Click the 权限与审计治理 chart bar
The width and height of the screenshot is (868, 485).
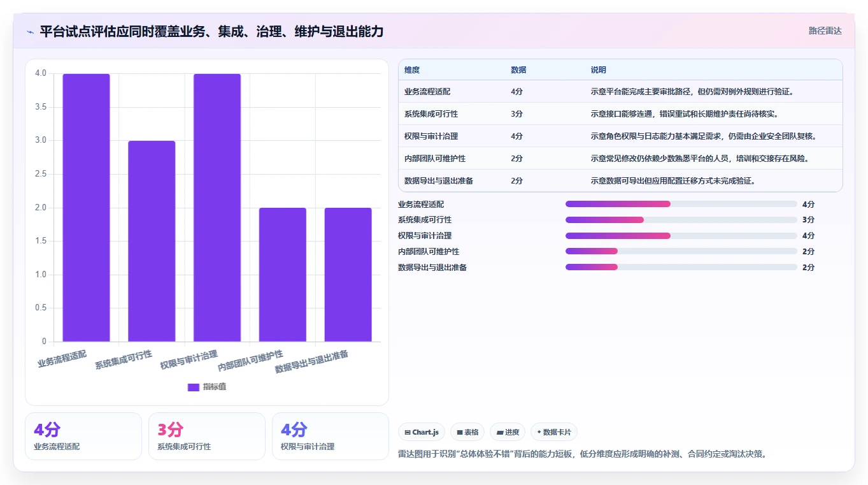(x=217, y=208)
